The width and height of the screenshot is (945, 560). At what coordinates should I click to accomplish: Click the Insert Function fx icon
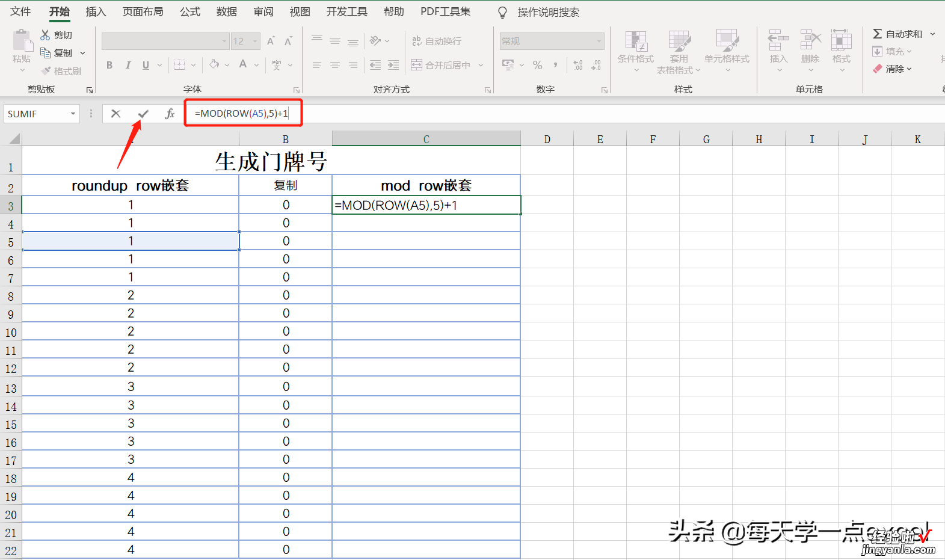point(170,114)
